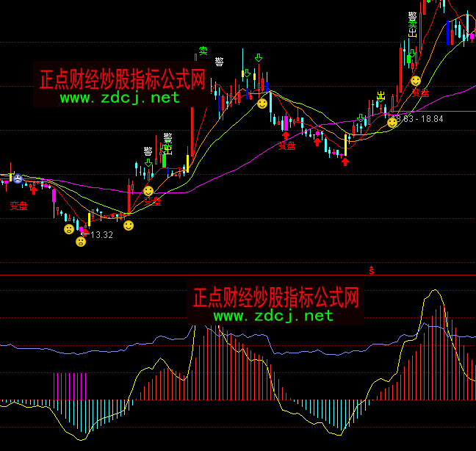Screen dimensions: 476x451
Task: Click the red 正点财经 title in upper chart
Action: [x=121, y=79]
